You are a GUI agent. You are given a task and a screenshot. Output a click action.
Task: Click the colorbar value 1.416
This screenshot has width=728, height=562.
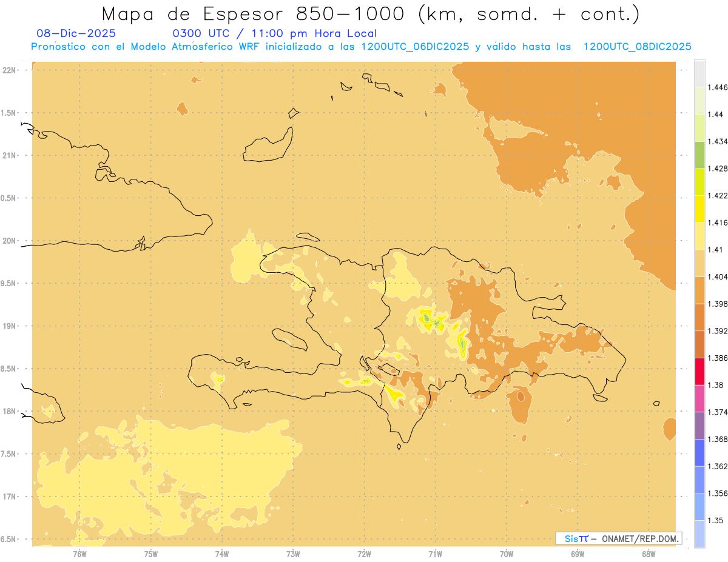(x=718, y=222)
